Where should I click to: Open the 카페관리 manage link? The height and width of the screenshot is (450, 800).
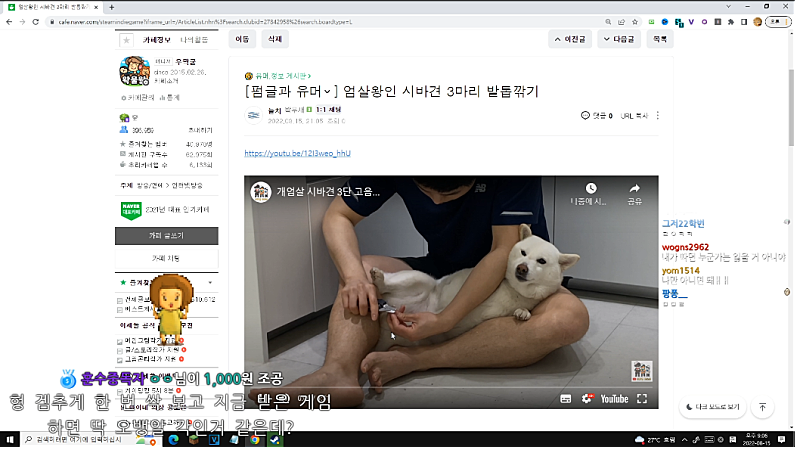(139, 97)
